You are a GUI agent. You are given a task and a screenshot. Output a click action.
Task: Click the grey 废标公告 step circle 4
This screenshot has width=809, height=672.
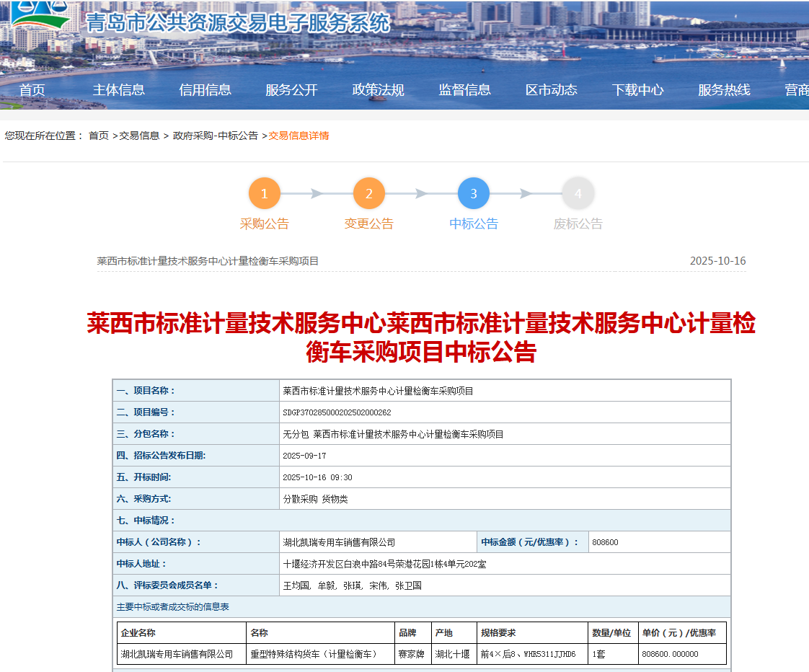pos(577,193)
